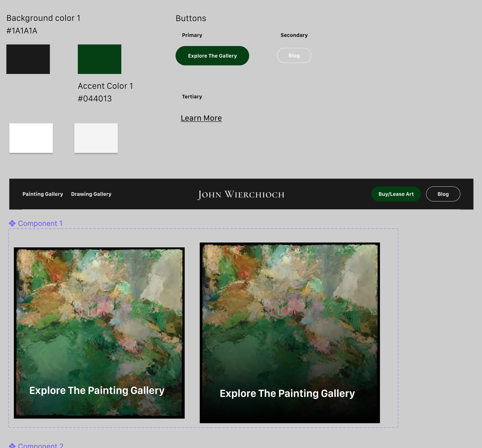The height and width of the screenshot is (448, 482).
Task: Select the right card's Explore The Painting Gallery text
Action: (x=287, y=394)
